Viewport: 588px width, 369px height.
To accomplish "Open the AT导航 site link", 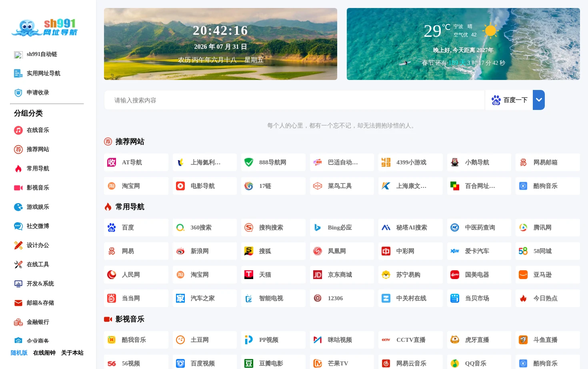I will (136, 162).
